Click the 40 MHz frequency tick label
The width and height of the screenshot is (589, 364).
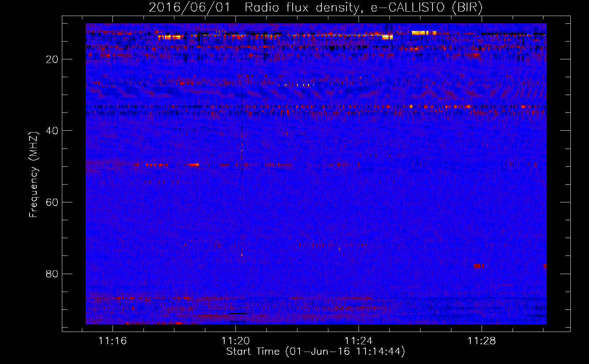(x=52, y=131)
